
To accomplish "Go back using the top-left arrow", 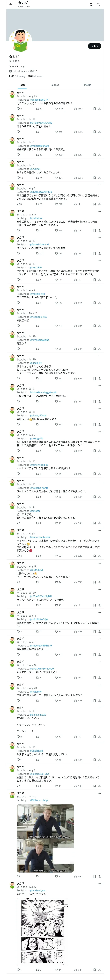I will click(11, 5).
